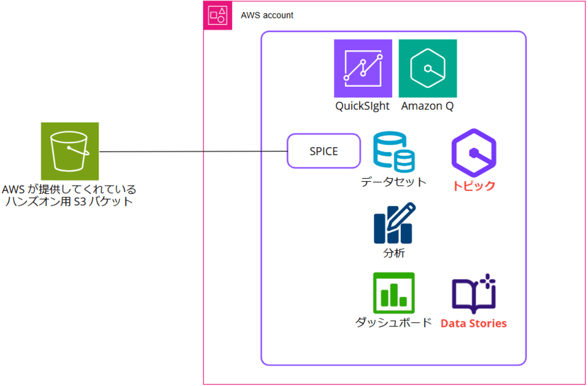
Task: Click the green S3 bucket icon
Action: pyautogui.click(x=70, y=151)
